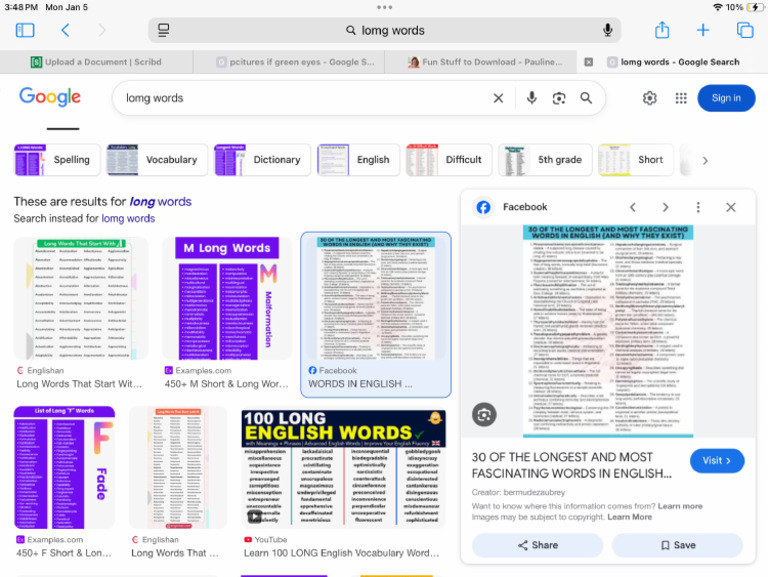Share the image with Share button
768x577 pixels.
click(x=537, y=545)
